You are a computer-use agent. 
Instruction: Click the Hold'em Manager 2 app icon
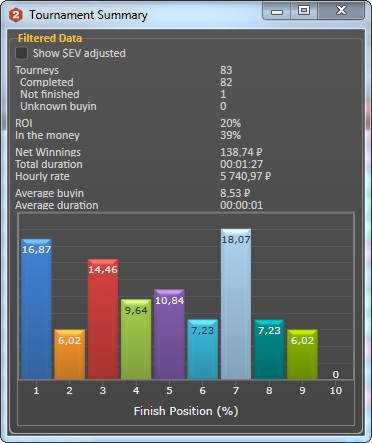(16, 15)
